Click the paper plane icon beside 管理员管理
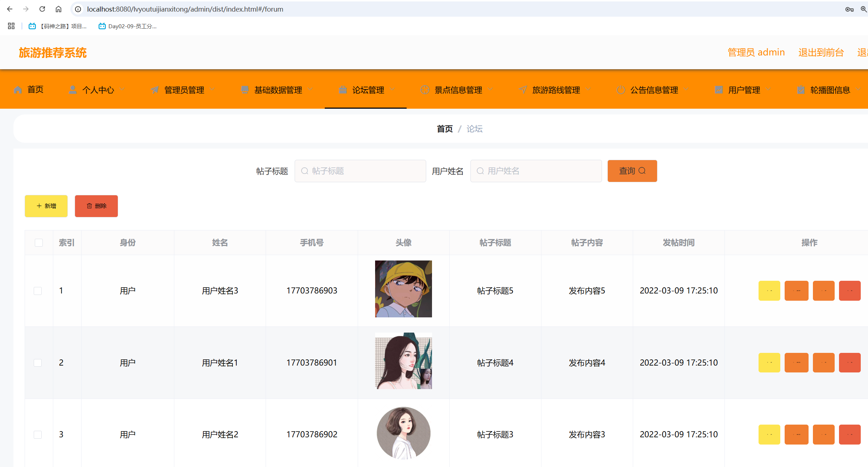 (155, 90)
